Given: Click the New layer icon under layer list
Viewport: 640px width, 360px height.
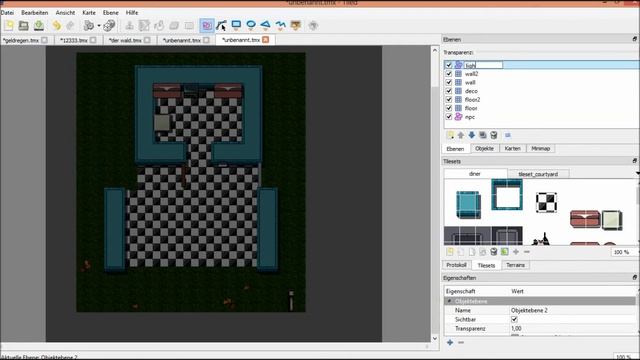Looking at the screenshot, I should (450, 135).
